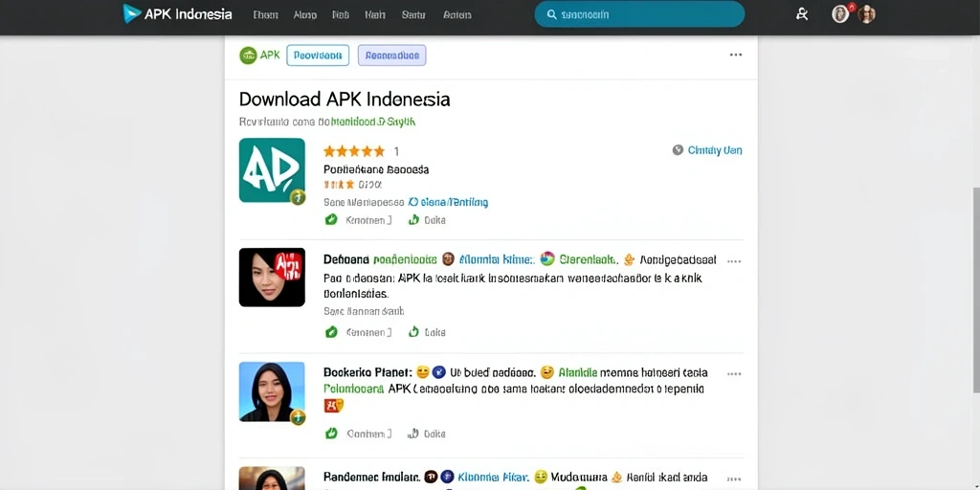Image resolution: width=980 pixels, height=490 pixels.
Task: Click the green comment icon in the first listing
Action: click(331, 220)
